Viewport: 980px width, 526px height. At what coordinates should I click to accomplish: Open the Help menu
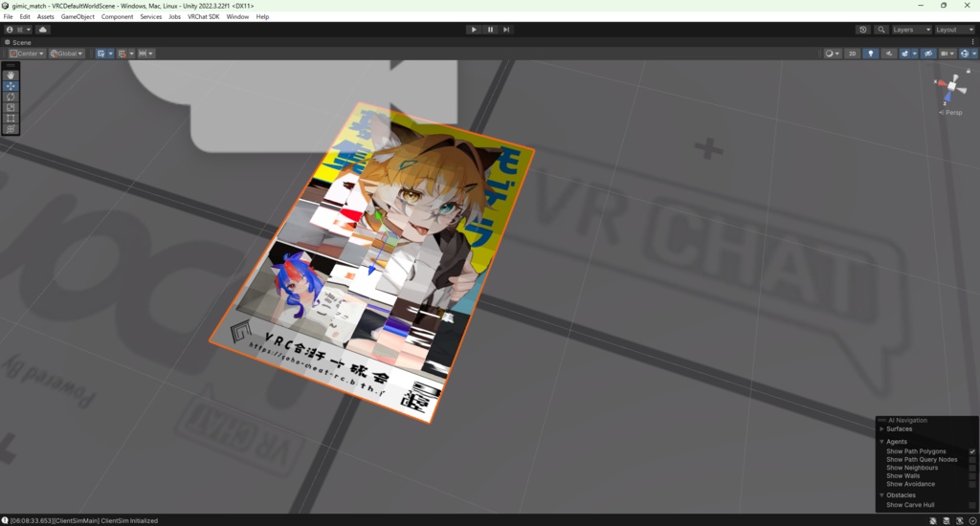(x=262, y=17)
